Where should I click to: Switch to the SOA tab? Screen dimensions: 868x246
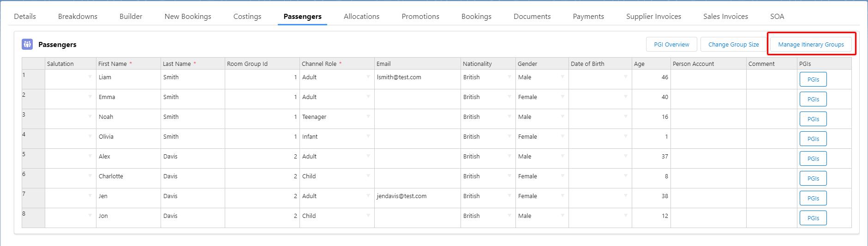(777, 17)
